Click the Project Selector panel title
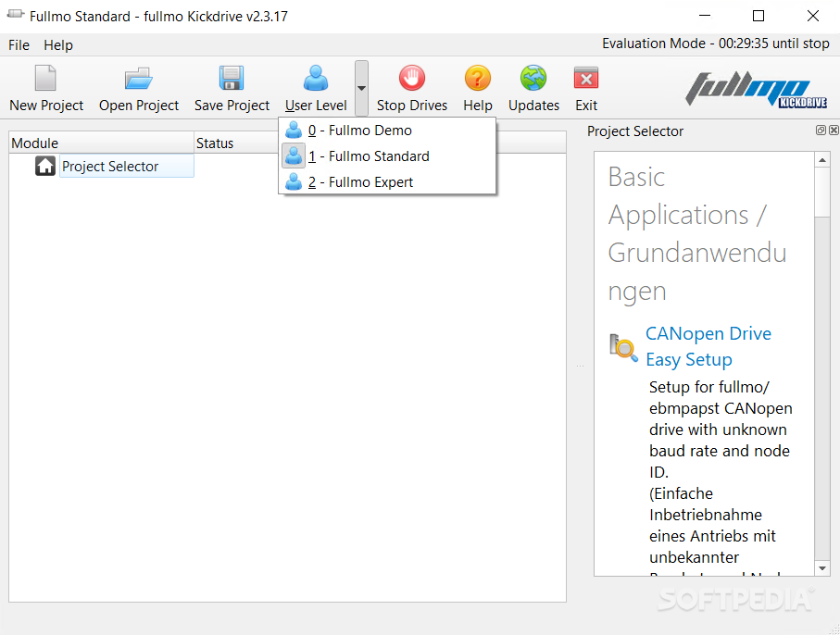 pyautogui.click(x=634, y=131)
